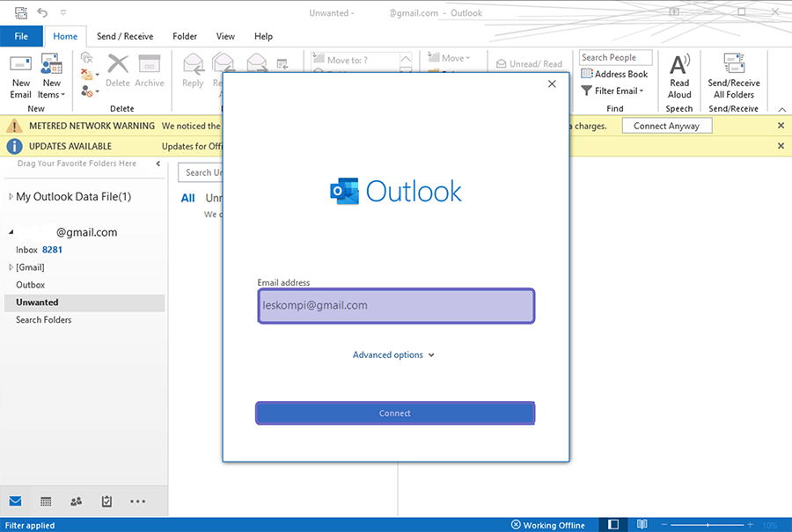Switch to the Home tab
The height and width of the screenshot is (532, 792).
65,36
